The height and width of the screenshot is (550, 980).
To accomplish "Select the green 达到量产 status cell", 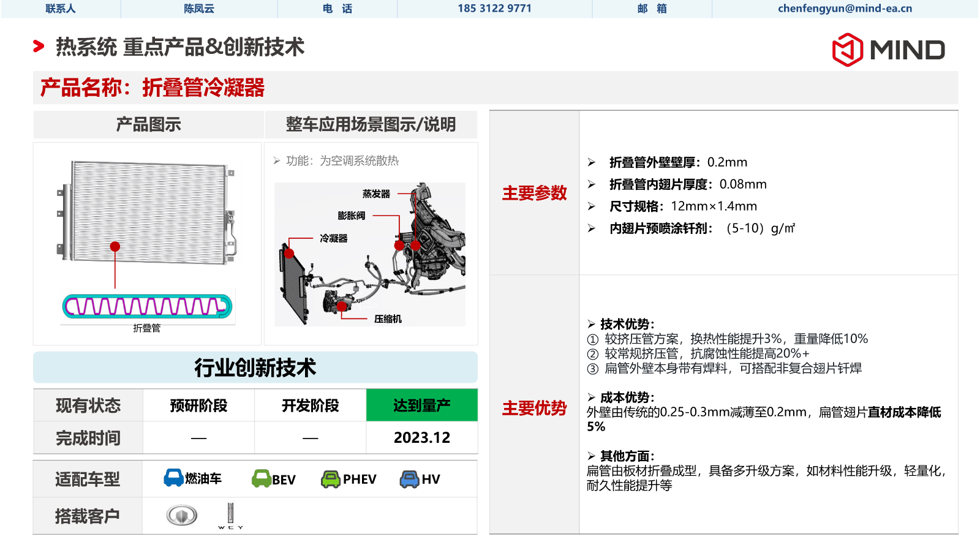I will click(421, 405).
